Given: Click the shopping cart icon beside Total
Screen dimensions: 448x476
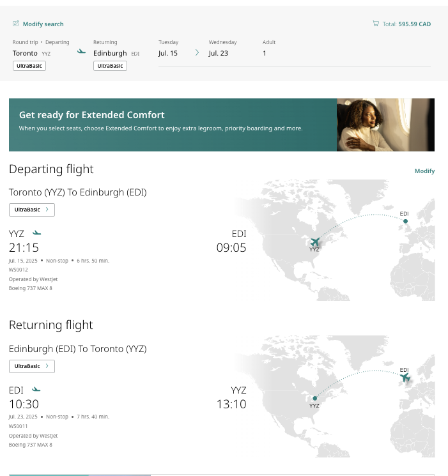Looking at the screenshot, I should click(376, 24).
